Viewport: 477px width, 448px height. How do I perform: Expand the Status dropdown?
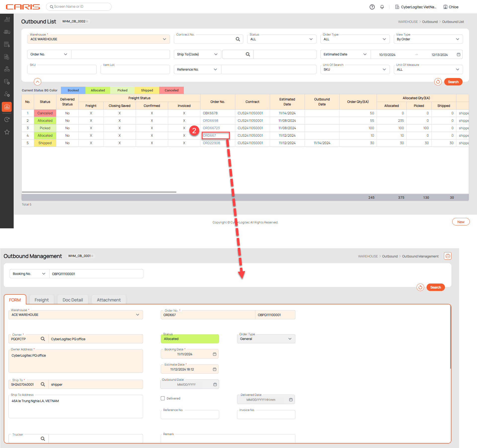(281, 39)
